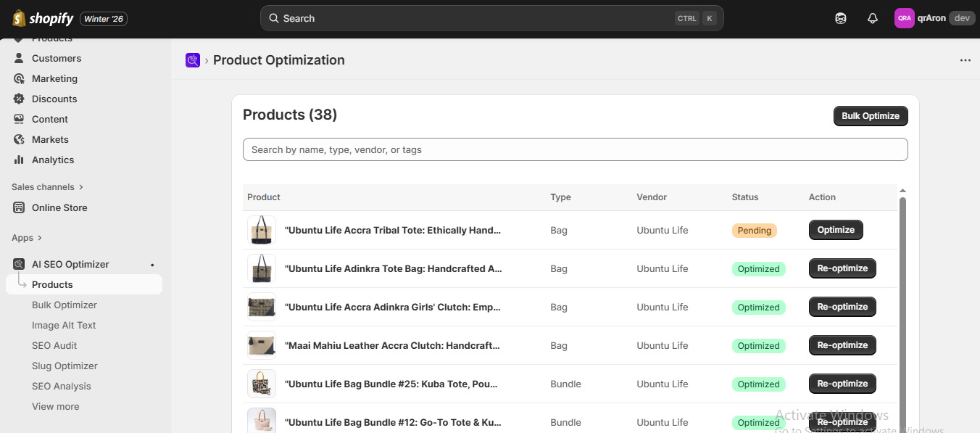The height and width of the screenshot is (433, 980).
Task: Click the Discounts sidebar label
Action: pyautogui.click(x=54, y=99)
